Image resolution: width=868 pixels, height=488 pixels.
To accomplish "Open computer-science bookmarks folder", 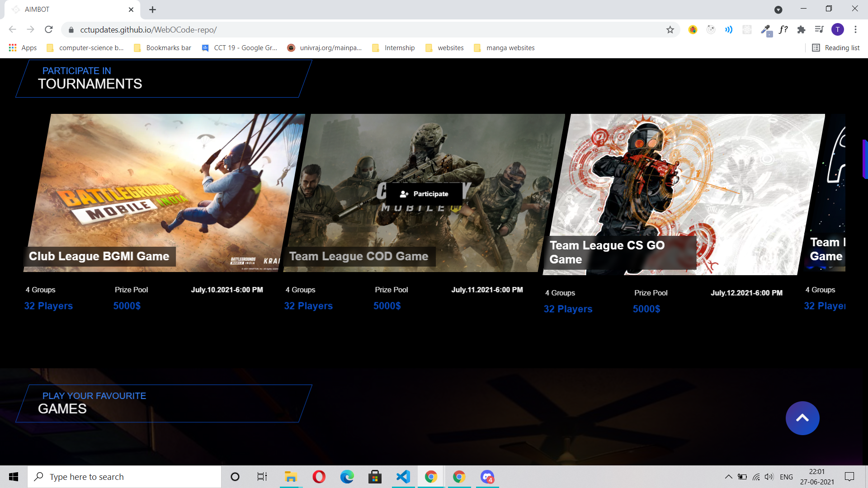I will (85, 48).
